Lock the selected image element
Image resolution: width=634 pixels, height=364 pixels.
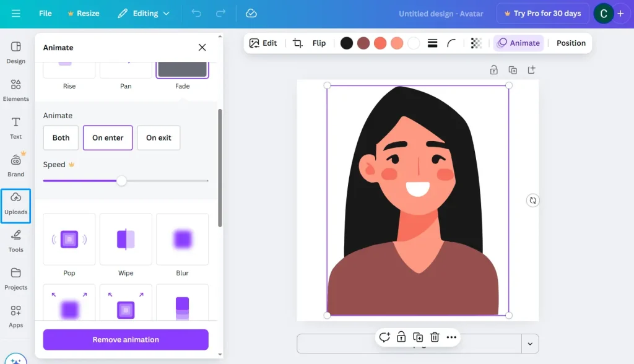coord(401,337)
